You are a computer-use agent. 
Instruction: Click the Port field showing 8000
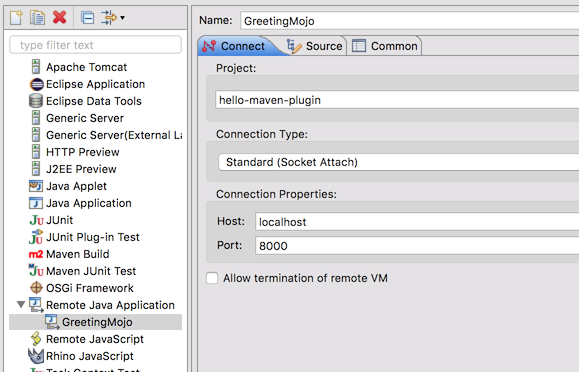[x=417, y=246]
